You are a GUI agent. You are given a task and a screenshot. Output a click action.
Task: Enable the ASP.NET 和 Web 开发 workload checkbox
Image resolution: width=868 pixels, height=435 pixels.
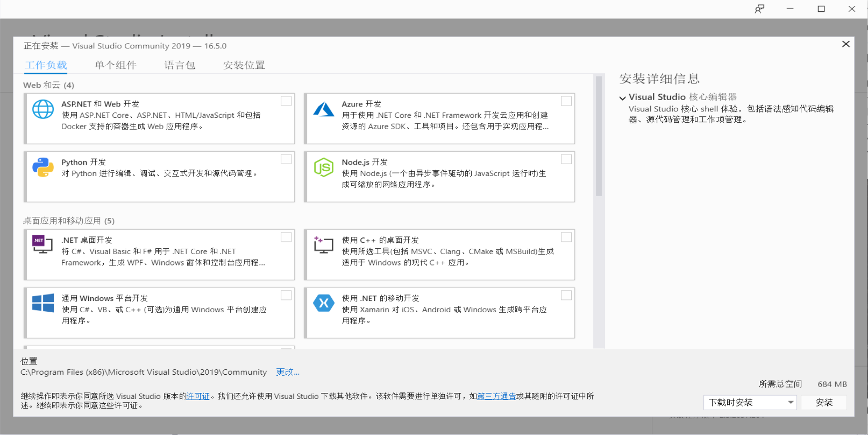tap(286, 101)
